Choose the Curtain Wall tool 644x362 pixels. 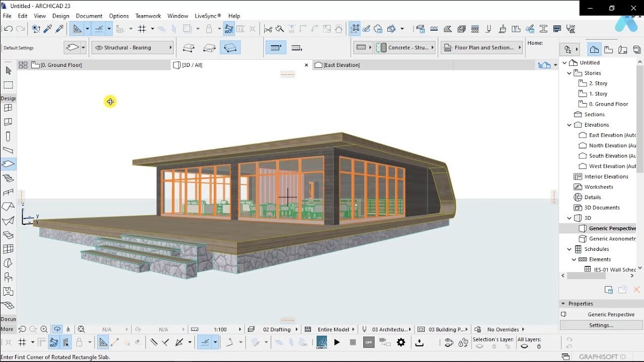click(x=8, y=248)
